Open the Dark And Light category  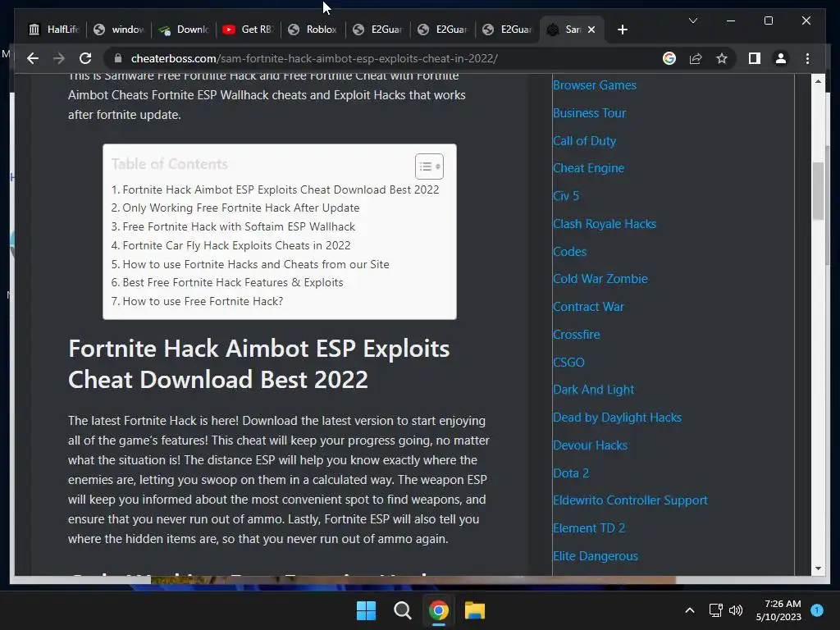pos(594,390)
